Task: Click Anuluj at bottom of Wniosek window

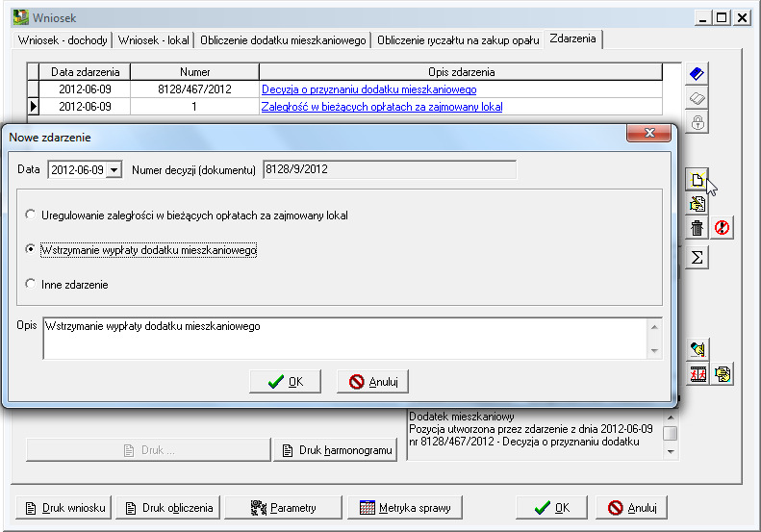Action: (631, 508)
